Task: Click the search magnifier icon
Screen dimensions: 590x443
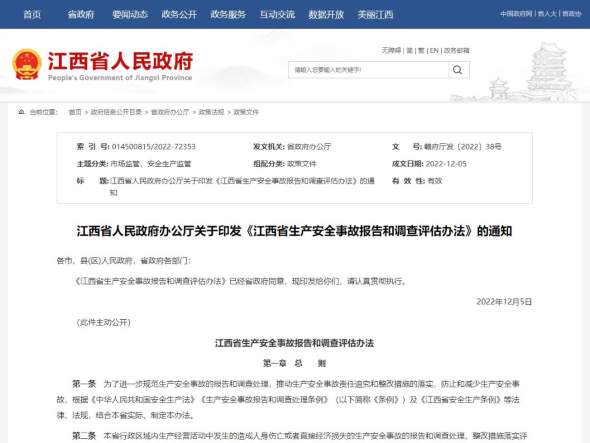Action: [x=458, y=70]
